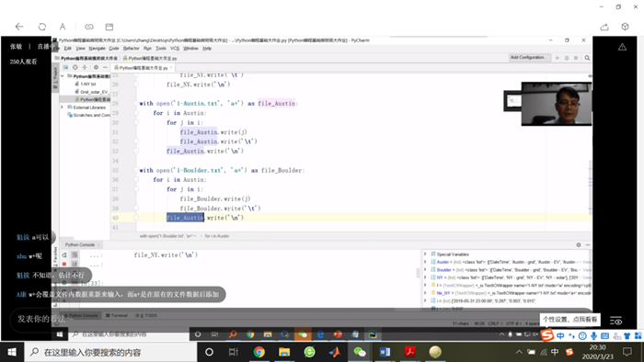Open Word from taskbar
The height and width of the screenshot is (362, 644).
[x=385, y=352]
